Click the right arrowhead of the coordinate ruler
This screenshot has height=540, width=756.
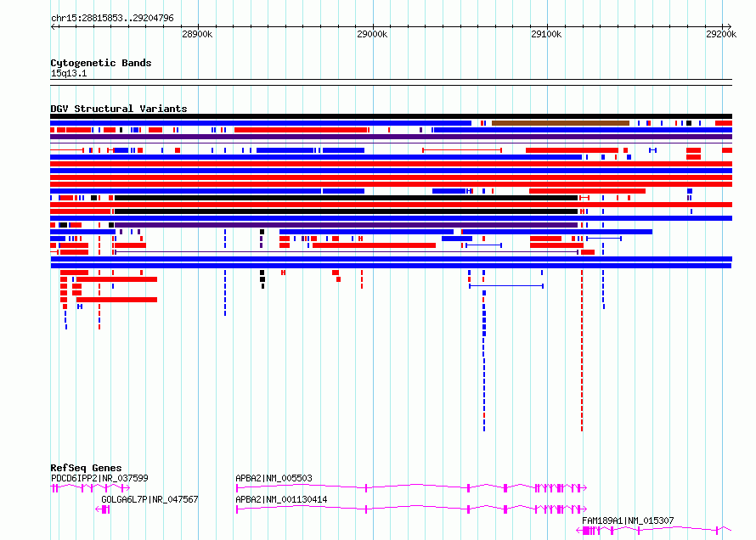tap(730, 26)
